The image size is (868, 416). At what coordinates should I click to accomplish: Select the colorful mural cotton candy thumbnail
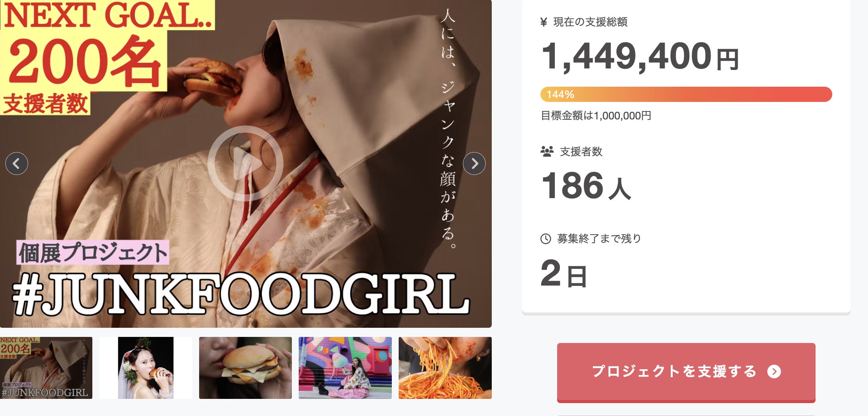[345, 368]
